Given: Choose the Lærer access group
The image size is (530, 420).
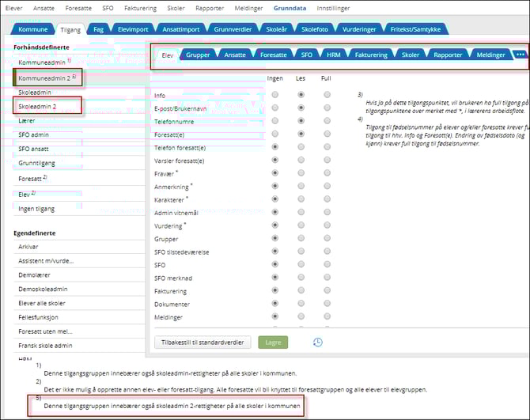Looking at the screenshot, I should tap(27, 121).
